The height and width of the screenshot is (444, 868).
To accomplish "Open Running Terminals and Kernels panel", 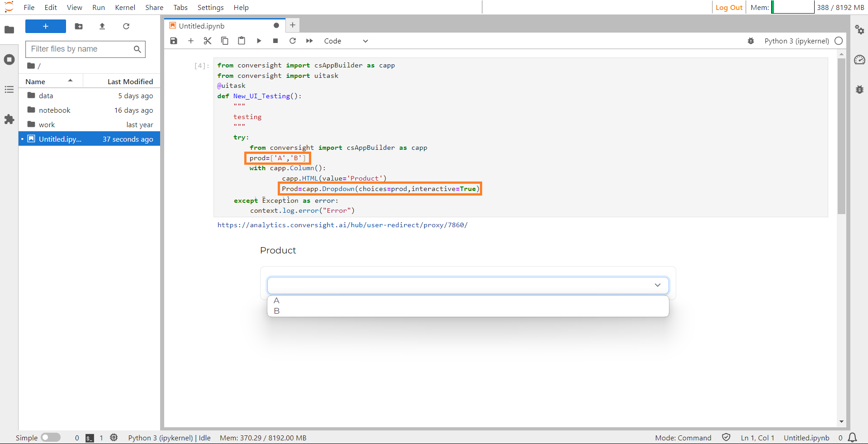I will pyautogui.click(x=9, y=60).
